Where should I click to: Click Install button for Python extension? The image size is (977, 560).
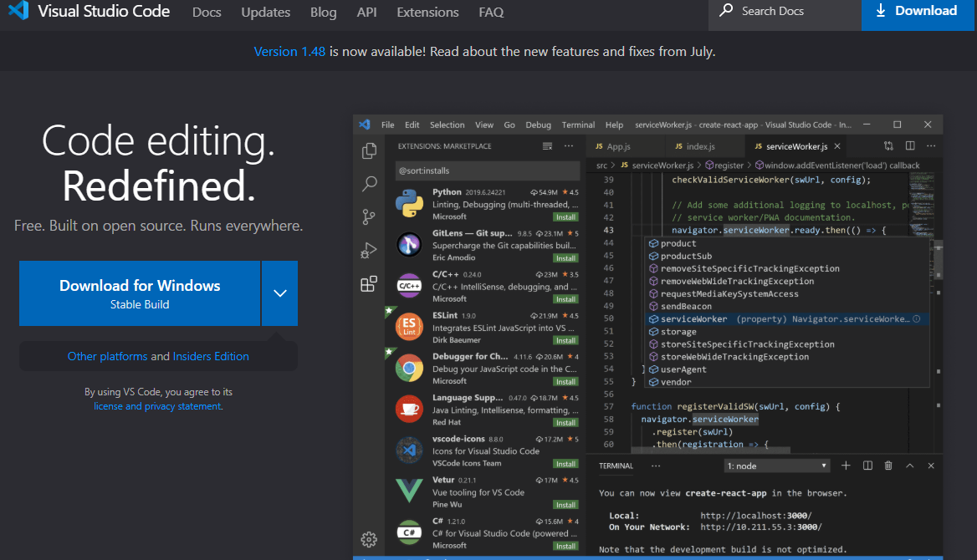[565, 217]
